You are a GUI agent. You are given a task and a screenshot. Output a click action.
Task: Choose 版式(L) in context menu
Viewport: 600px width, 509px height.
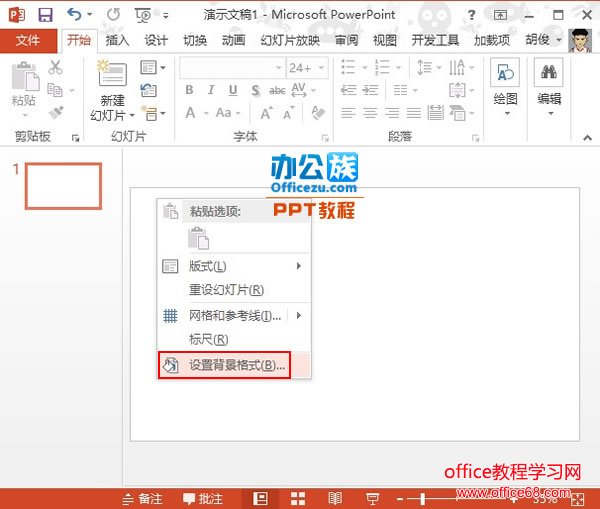click(234, 266)
